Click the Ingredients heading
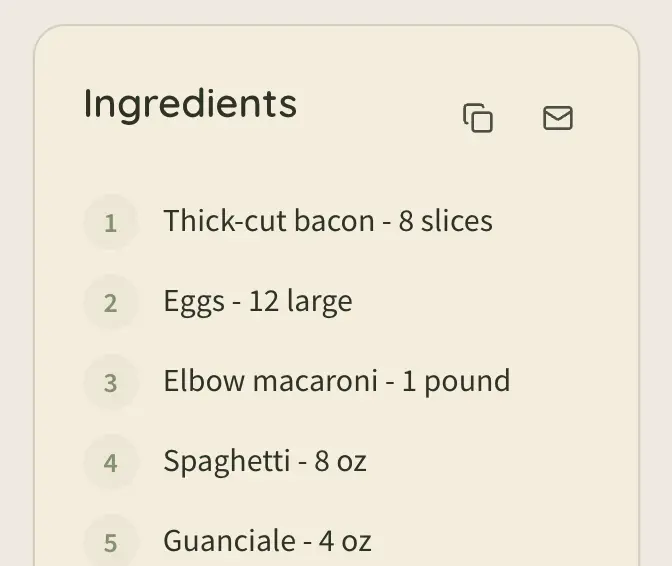 (190, 104)
